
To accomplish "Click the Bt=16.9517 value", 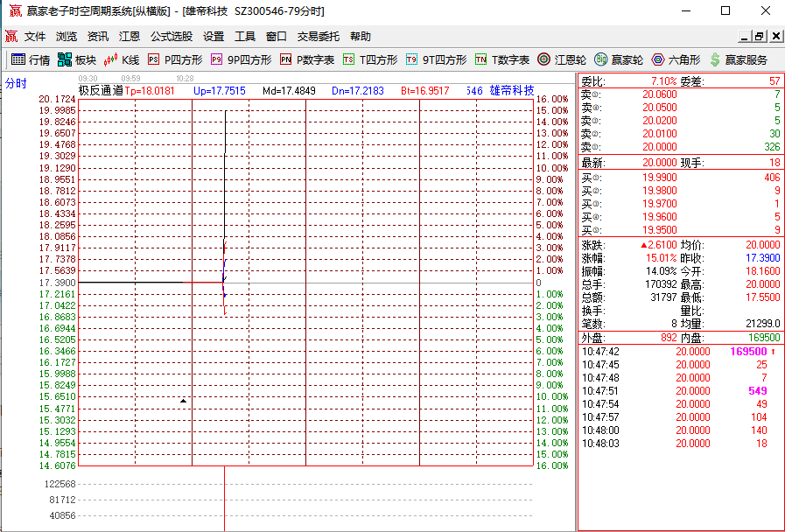I will tap(425, 91).
